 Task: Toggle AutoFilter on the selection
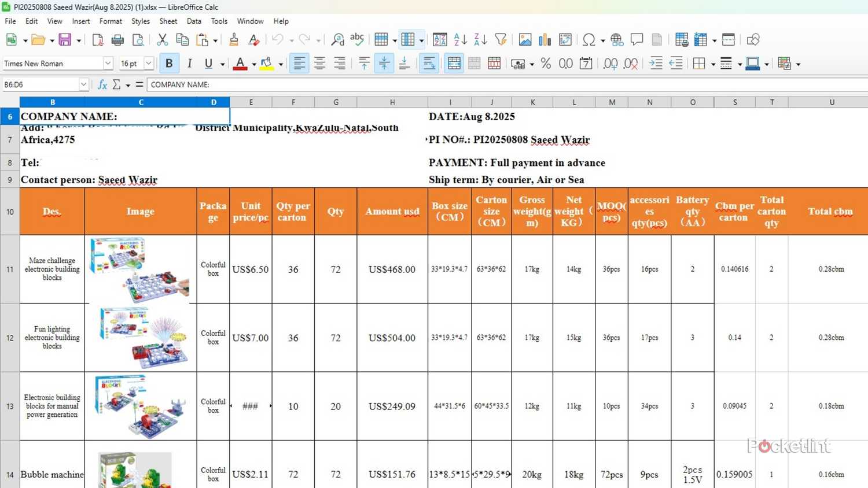501,39
